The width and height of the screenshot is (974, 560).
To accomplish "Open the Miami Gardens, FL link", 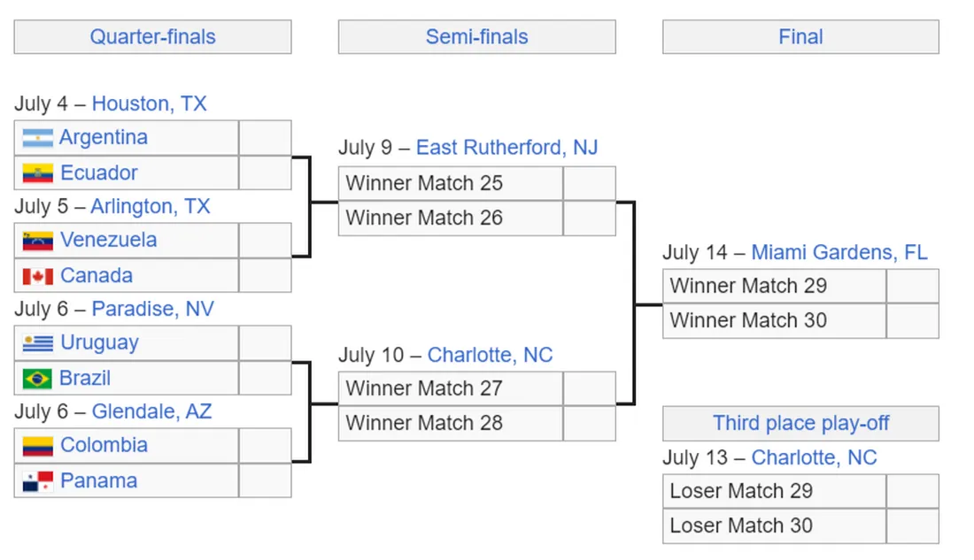I will [839, 252].
